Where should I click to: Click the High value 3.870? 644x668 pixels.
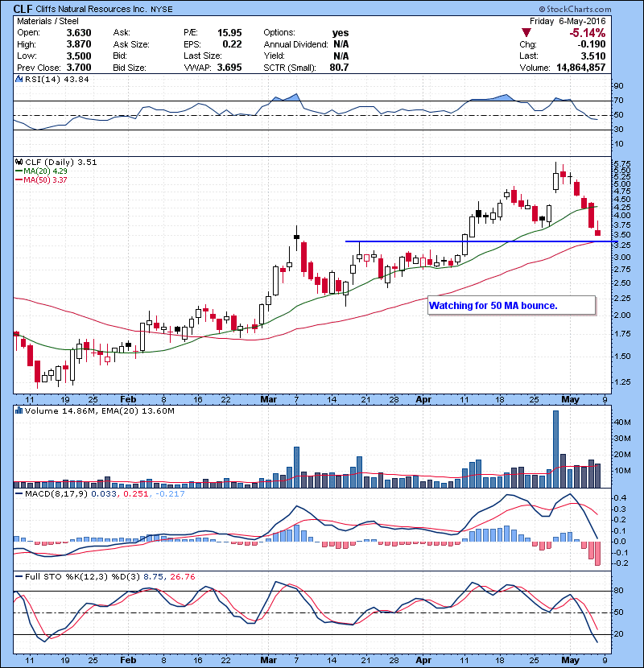click(79, 44)
